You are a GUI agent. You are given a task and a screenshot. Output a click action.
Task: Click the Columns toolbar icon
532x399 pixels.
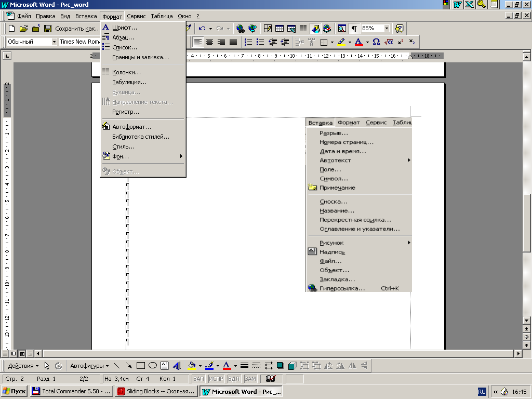coord(303,29)
